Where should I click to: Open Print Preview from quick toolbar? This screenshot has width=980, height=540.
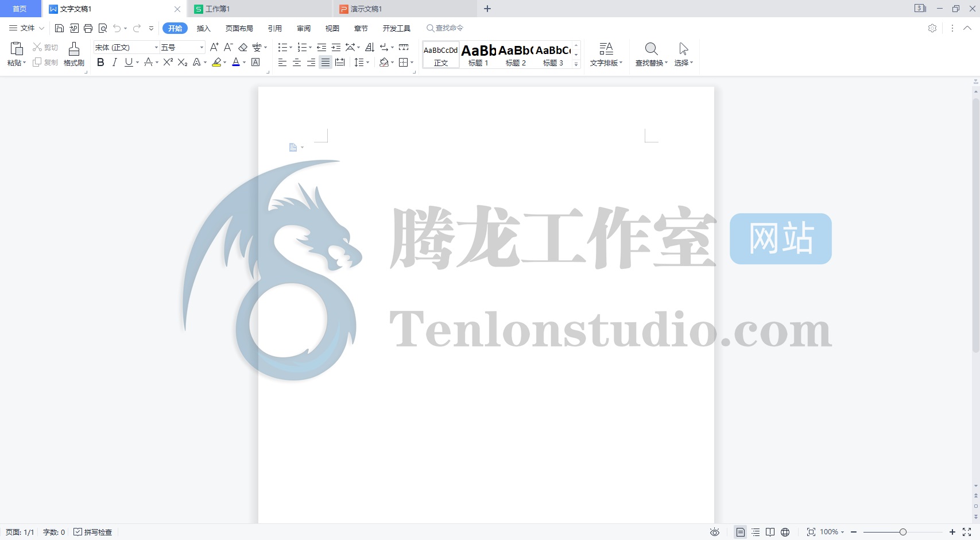tap(103, 28)
